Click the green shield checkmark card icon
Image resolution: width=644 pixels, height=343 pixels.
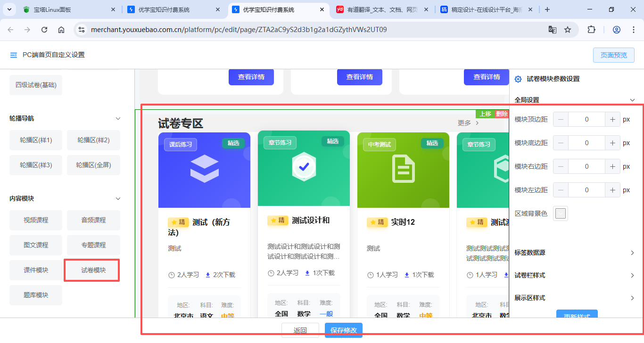click(304, 166)
